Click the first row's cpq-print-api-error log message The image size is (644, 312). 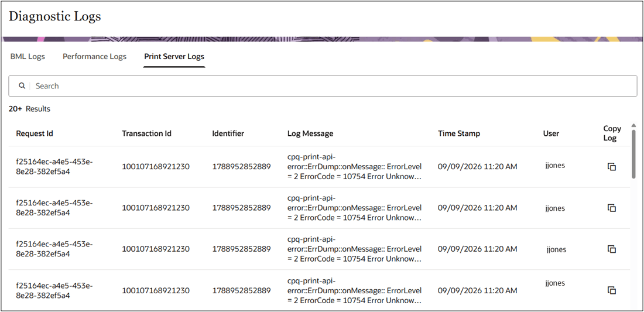[x=354, y=167]
